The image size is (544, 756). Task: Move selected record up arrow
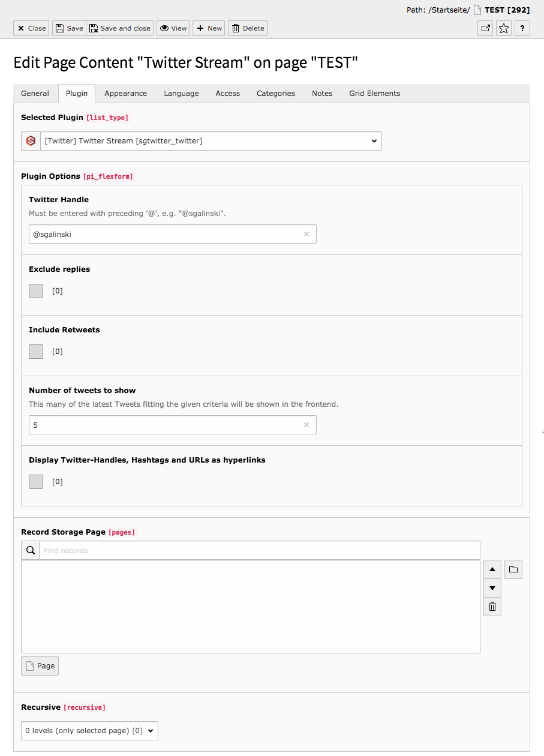coord(492,569)
